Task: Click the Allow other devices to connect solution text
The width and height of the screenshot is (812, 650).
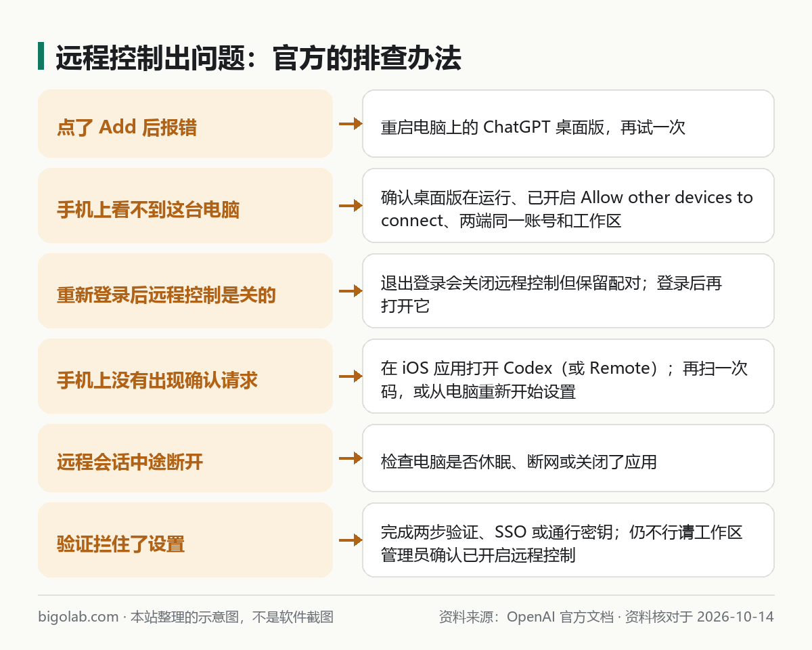Action: [567, 209]
